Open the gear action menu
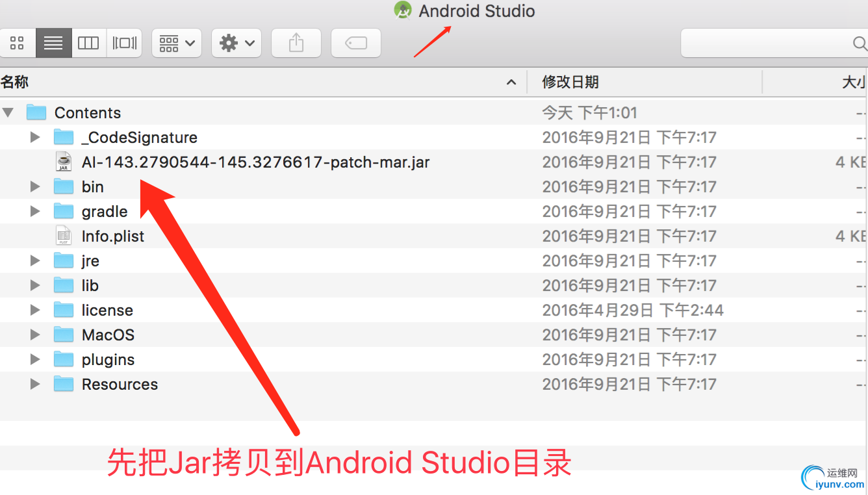The height and width of the screenshot is (495, 868). coord(236,44)
